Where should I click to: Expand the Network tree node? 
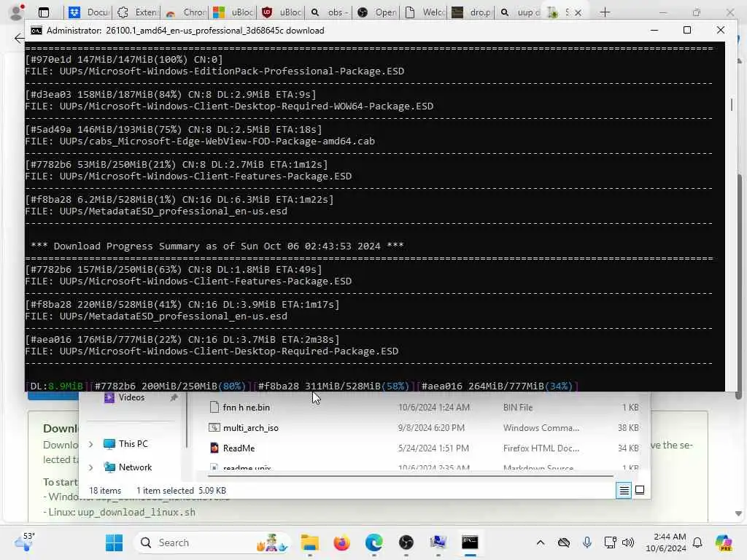pos(91,467)
